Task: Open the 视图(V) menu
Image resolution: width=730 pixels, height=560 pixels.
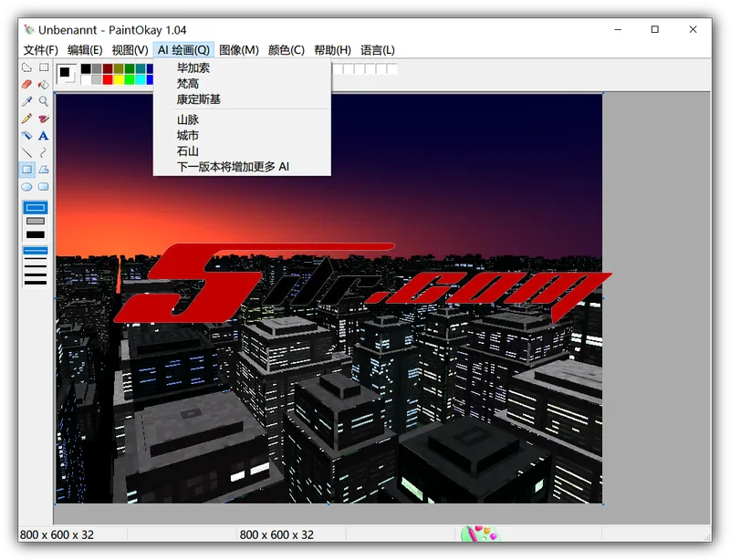Action: tap(130, 50)
